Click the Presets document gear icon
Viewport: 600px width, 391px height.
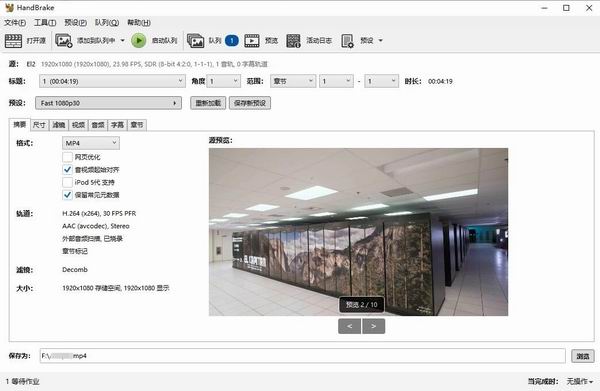coord(347,41)
